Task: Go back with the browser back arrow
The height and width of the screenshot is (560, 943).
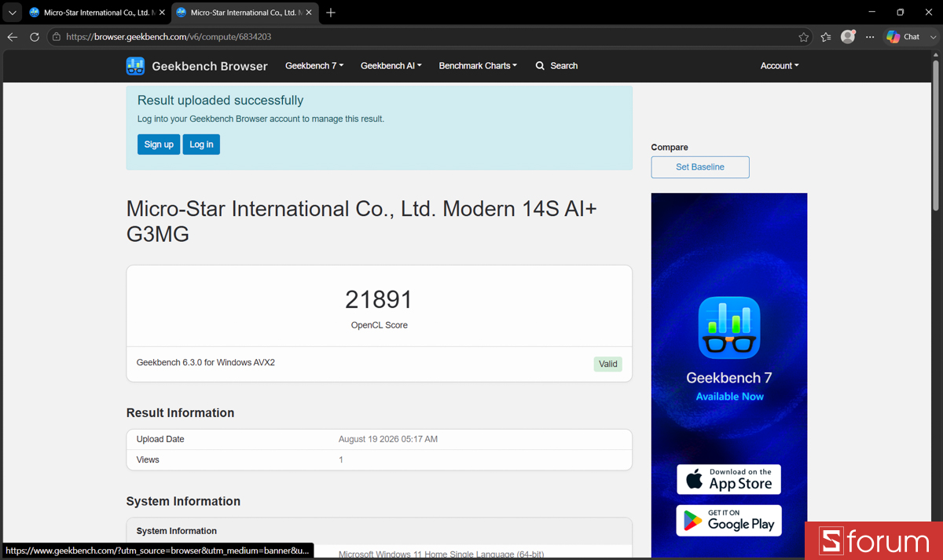Action: [12, 37]
